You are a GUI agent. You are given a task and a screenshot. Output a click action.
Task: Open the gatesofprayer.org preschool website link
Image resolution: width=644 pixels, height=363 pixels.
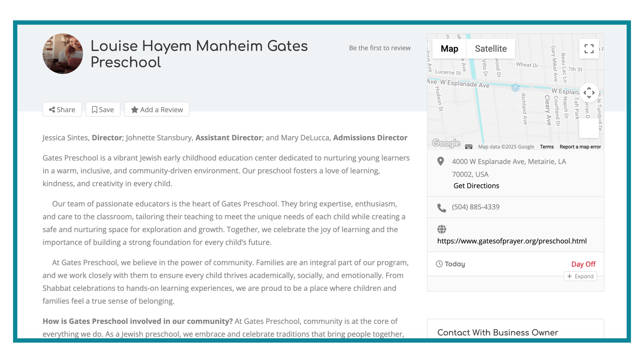tap(512, 241)
